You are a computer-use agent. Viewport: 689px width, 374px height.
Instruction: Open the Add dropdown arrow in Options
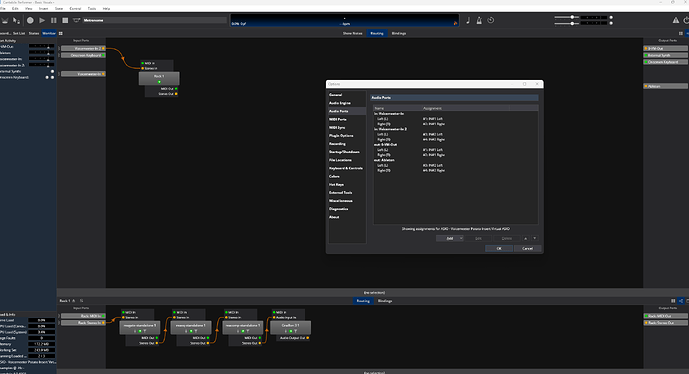(461, 238)
